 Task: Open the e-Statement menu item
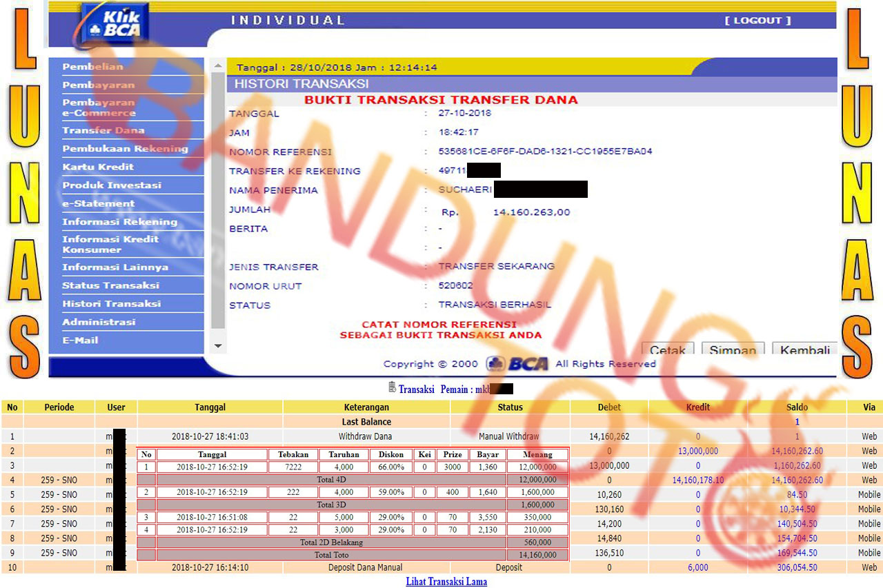pos(99,203)
